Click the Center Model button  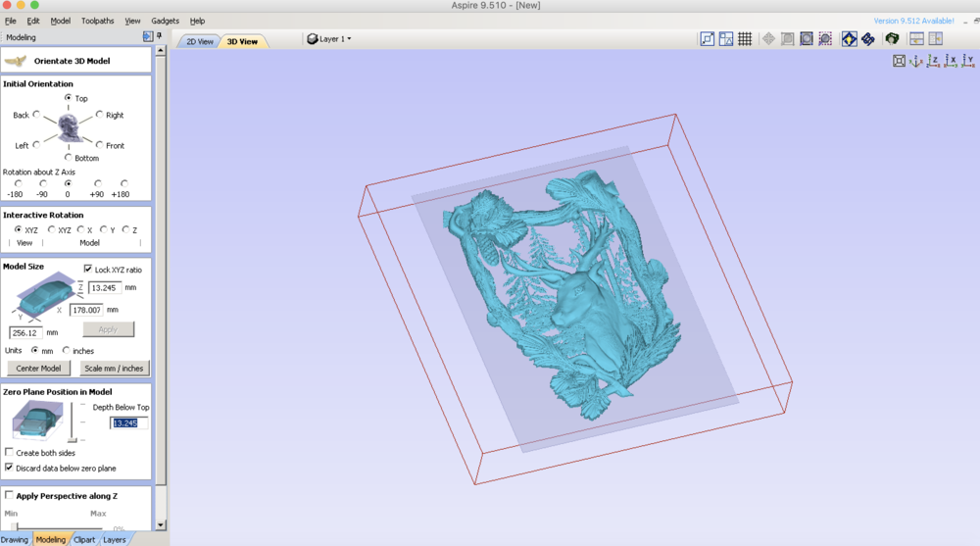[x=39, y=369]
